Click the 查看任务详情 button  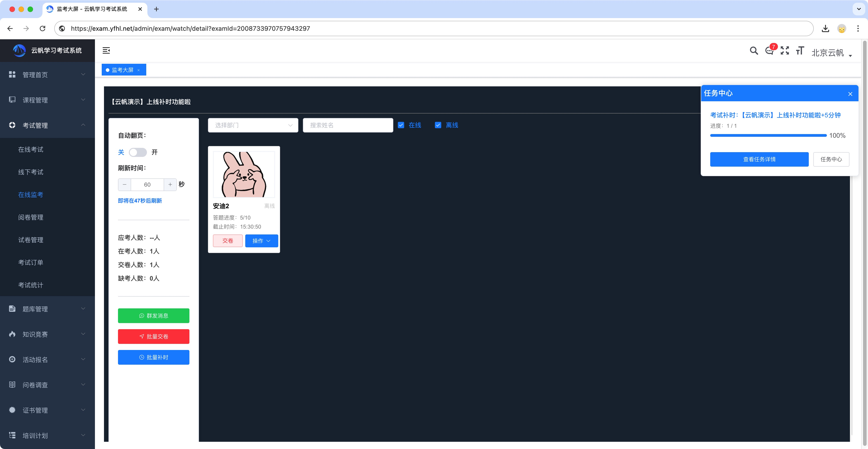pos(759,159)
